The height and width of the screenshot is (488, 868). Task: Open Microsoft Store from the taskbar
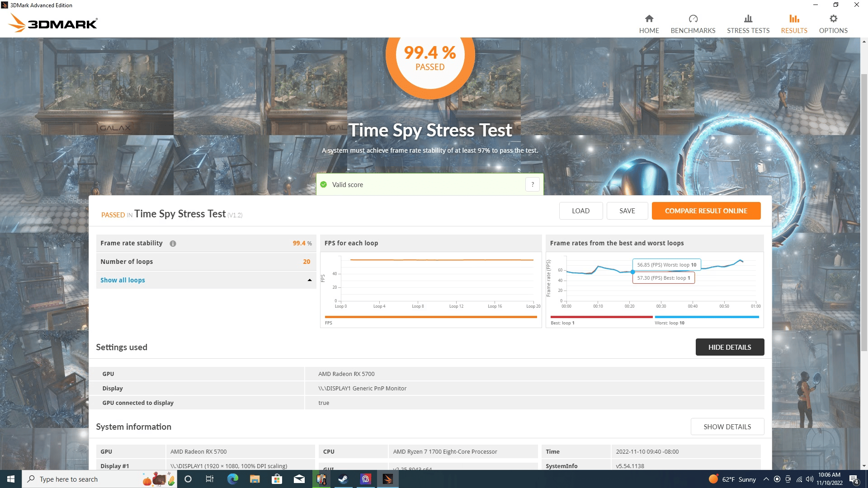[277, 479]
